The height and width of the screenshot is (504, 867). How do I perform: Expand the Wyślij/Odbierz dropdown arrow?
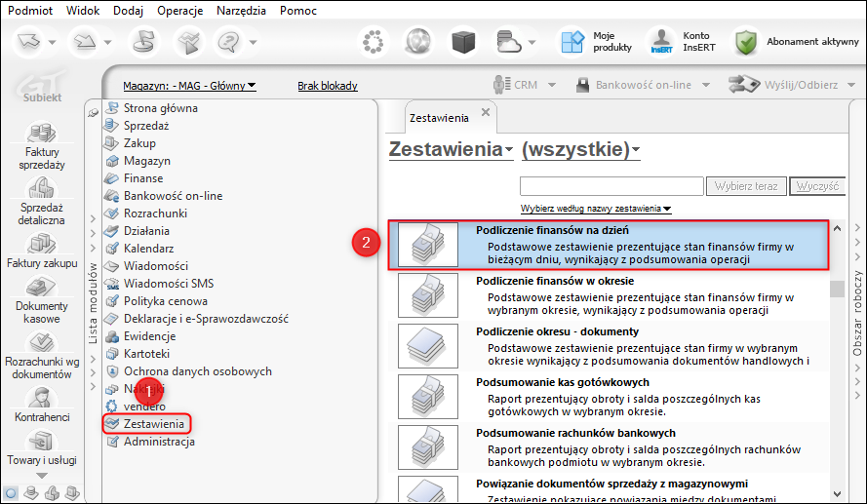(x=851, y=85)
